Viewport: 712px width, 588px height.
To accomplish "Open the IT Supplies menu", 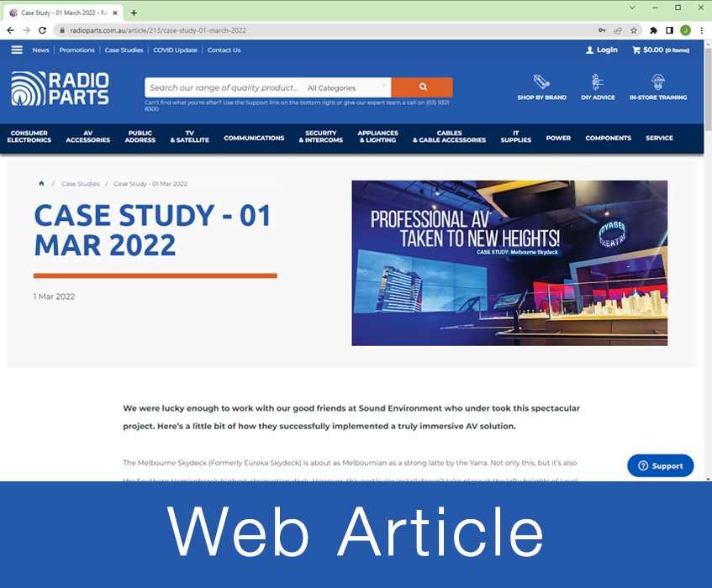I will [516, 137].
